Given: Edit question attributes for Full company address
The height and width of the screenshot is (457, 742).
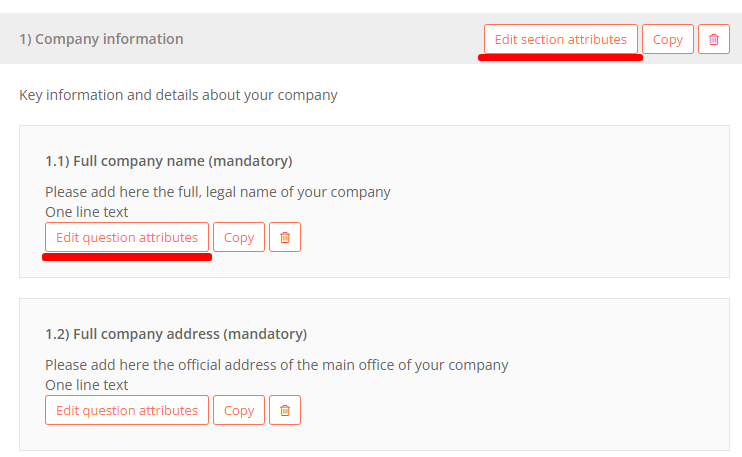Looking at the screenshot, I should [127, 410].
